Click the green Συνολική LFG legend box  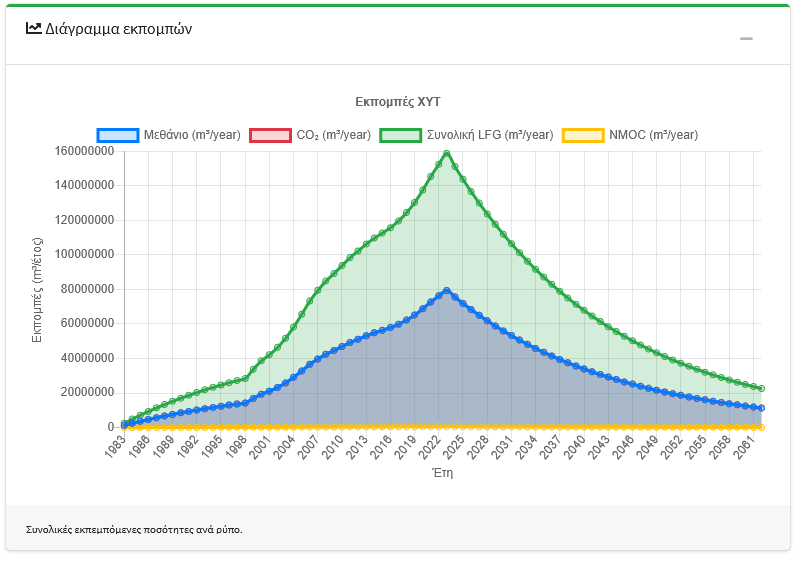[x=401, y=135]
